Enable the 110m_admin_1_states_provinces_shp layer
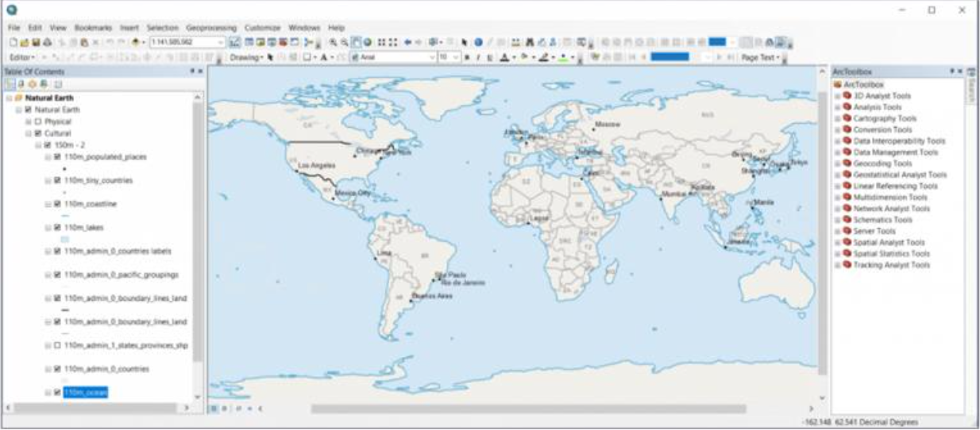This screenshot has width=980, height=430. (x=56, y=346)
